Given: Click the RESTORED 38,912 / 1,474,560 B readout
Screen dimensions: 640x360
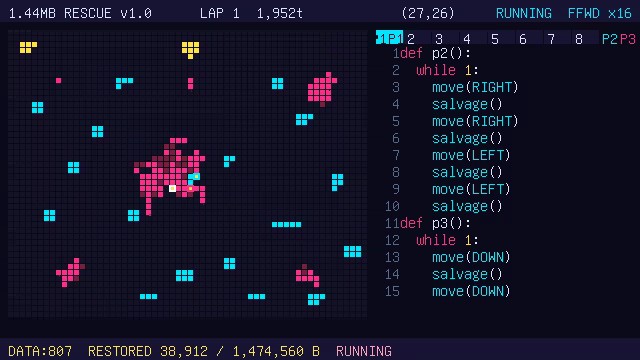Looking at the screenshot, I should (x=204, y=351).
